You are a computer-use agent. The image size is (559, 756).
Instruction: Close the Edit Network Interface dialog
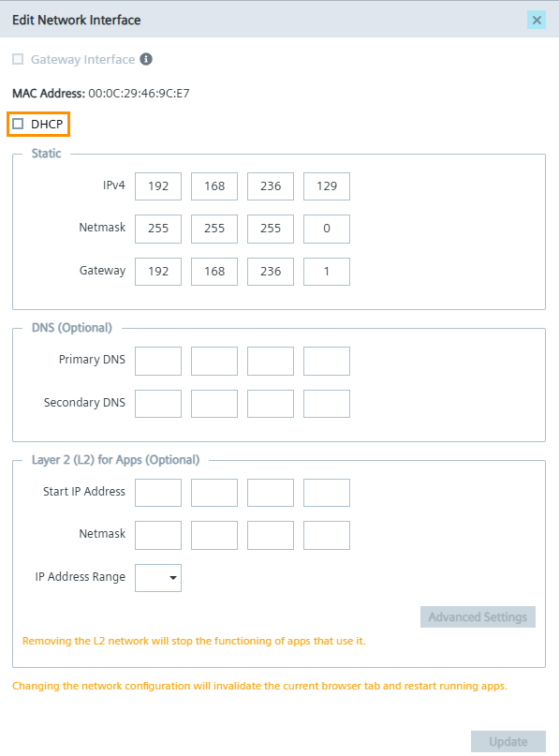(x=537, y=20)
